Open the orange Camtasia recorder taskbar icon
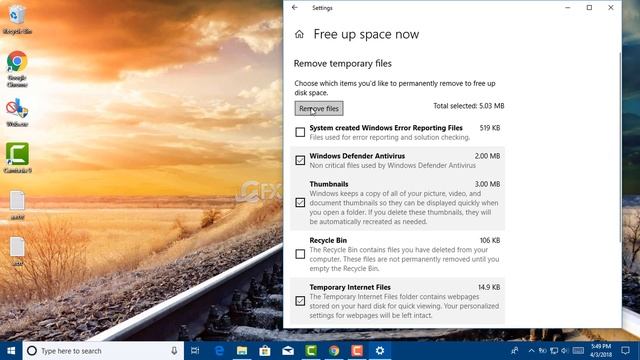The height and width of the screenshot is (360, 640). coord(357,351)
